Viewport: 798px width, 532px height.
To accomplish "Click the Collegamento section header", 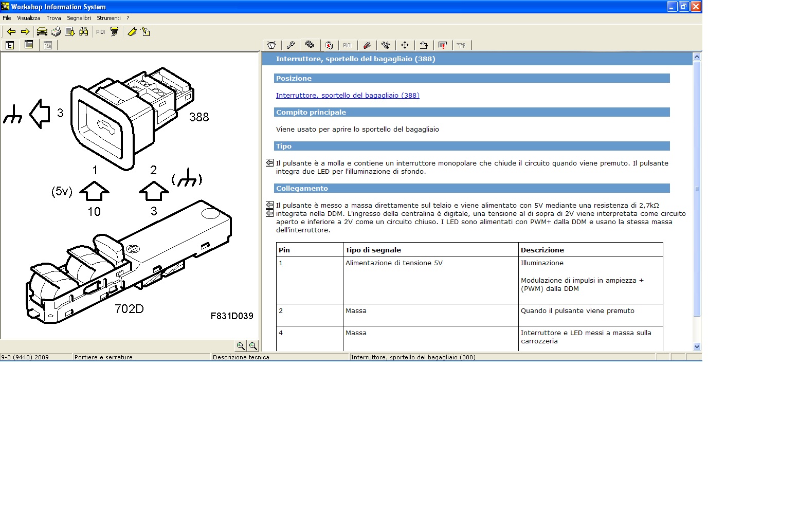I will (x=472, y=188).
